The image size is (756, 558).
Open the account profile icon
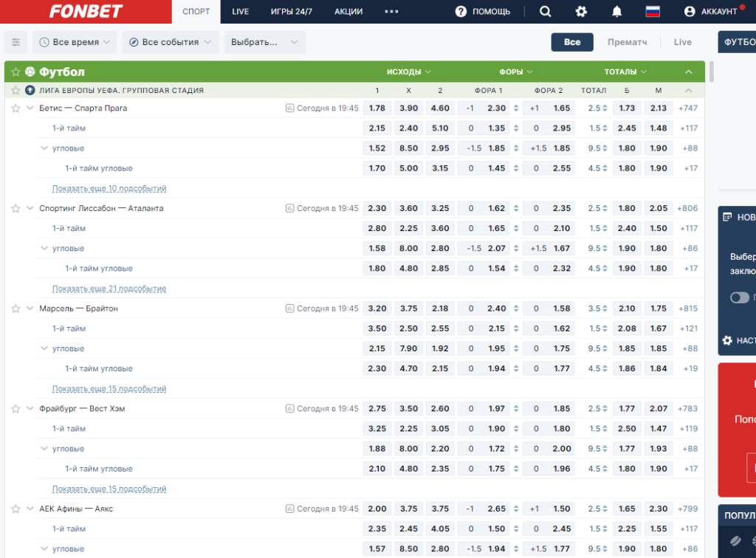(690, 12)
